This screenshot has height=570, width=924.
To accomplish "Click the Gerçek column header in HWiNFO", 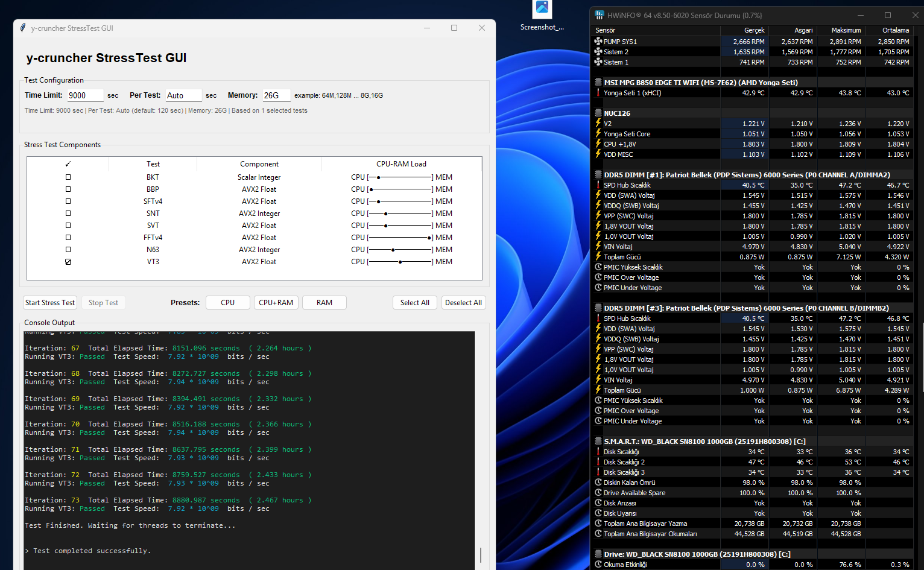I will [x=745, y=30].
